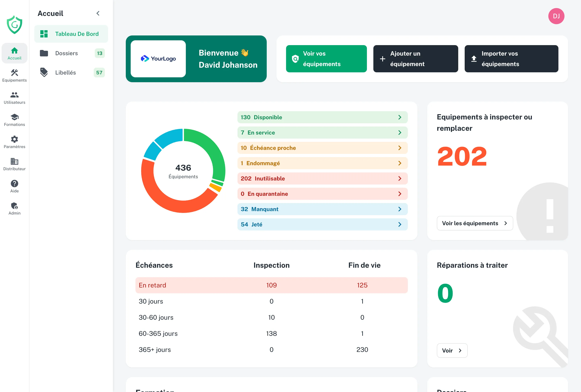Click the green 0 repairs count
581x392 pixels.
coord(445,293)
